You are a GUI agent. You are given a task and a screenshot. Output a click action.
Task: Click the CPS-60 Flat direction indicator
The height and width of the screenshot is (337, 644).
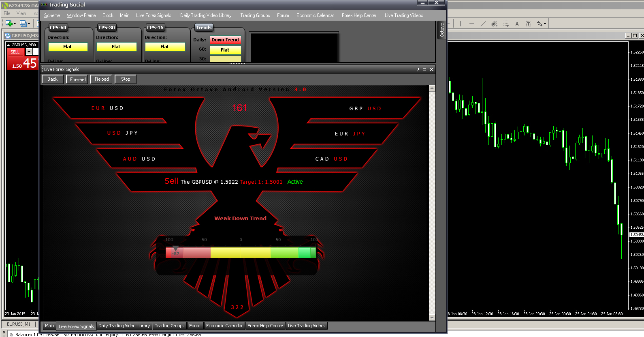pyautogui.click(x=68, y=47)
